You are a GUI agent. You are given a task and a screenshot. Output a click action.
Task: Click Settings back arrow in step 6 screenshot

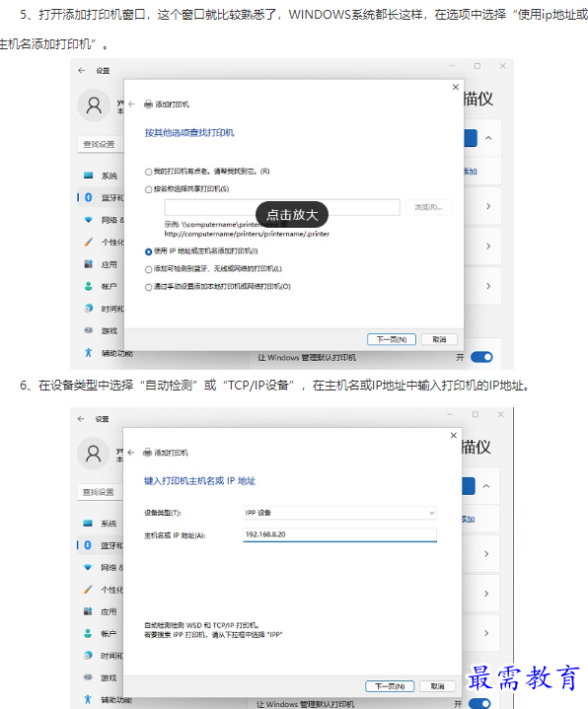(81, 419)
